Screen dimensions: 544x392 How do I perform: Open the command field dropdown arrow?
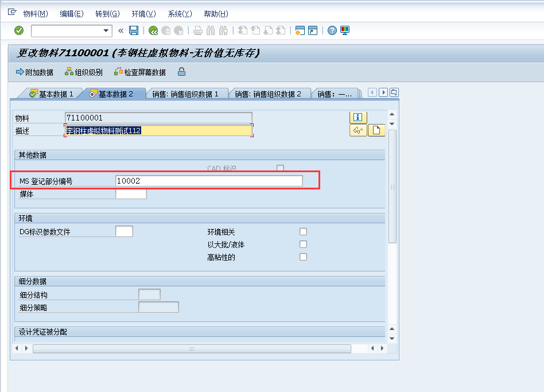(106, 30)
